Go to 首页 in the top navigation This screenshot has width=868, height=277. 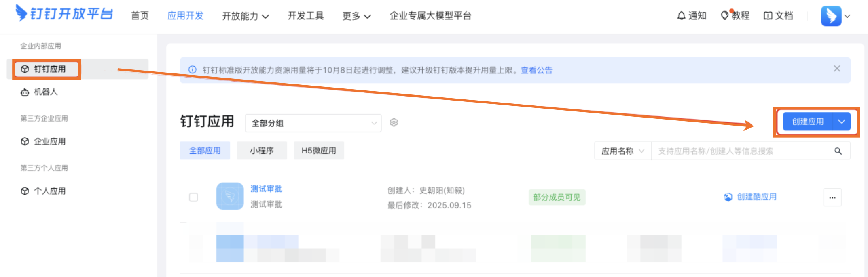[140, 16]
